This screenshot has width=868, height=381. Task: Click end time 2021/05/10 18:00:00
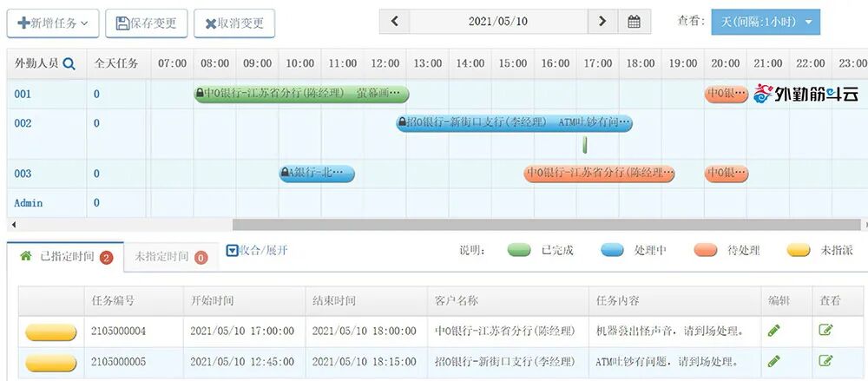[365, 332]
